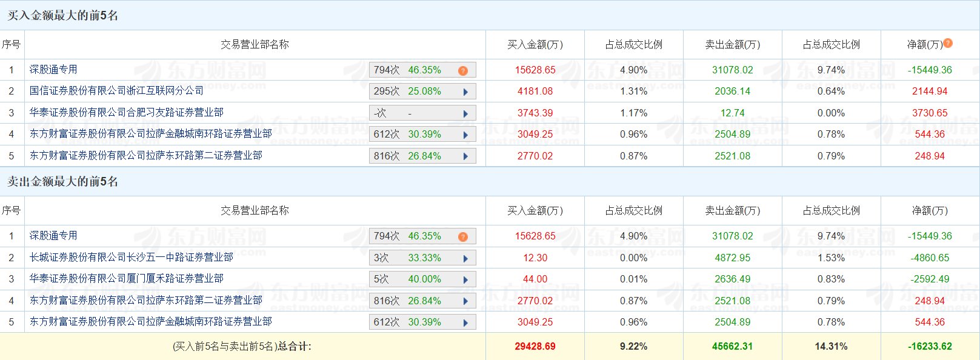Screen dimensions: 980x360
Task: Select total sell amount 45662.31
Action: click(732, 347)
